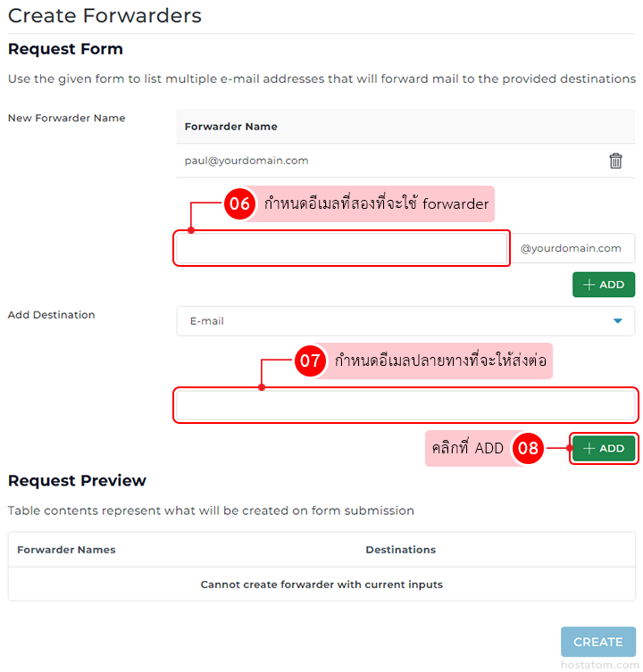
Task: Focus the new forwarder name input field
Action: pyautogui.click(x=342, y=248)
